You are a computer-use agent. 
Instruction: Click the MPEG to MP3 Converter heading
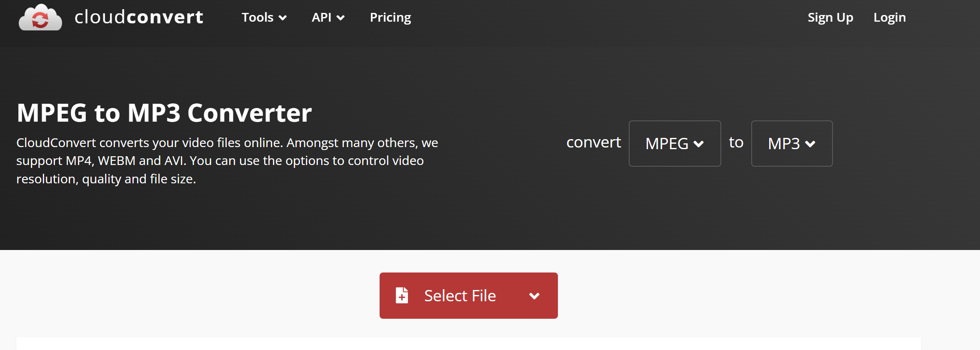[164, 112]
